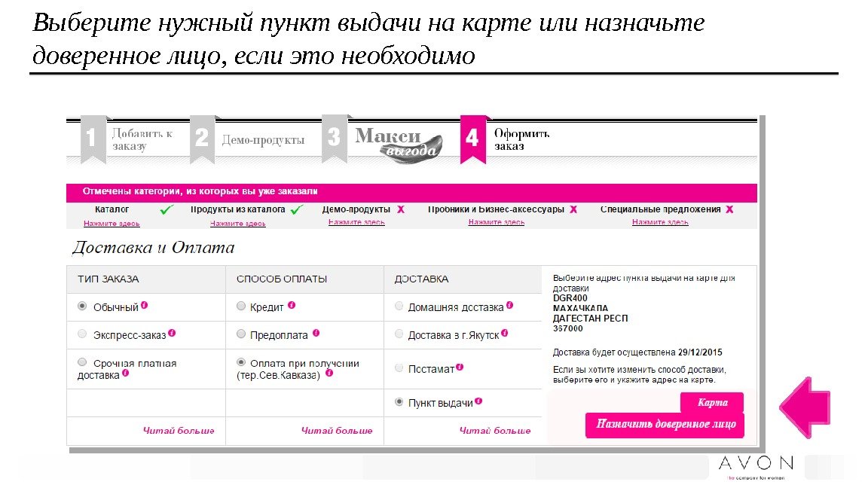Click Нажмите здесь under Каталог

tap(112, 224)
